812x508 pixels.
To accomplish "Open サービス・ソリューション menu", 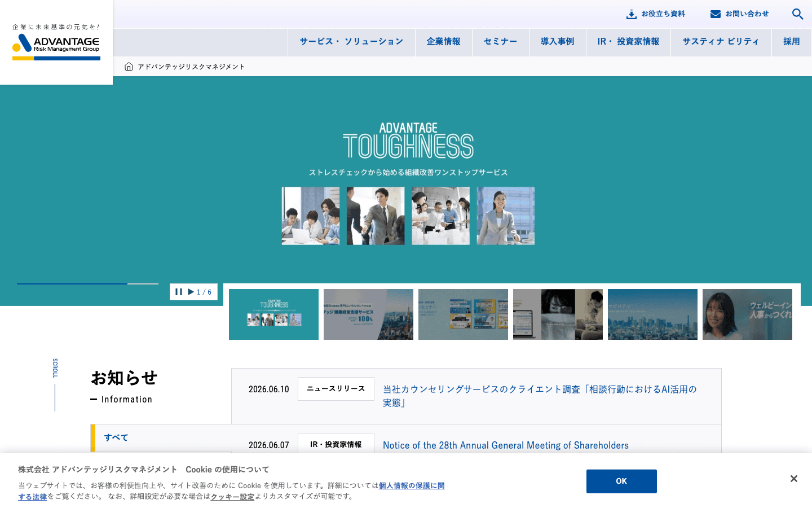I will point(351,42).
